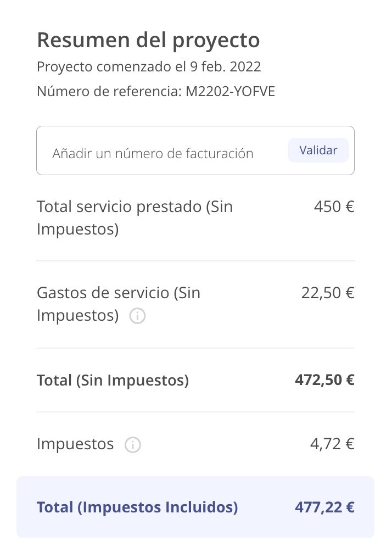Select the 22,50 € service fee amount
This screenshot has width=392, height=547.
[327, 293]
